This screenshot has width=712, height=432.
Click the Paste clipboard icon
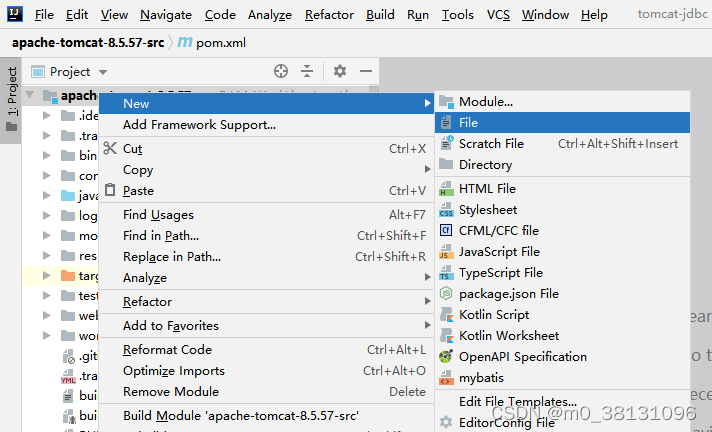pos(110,190)
